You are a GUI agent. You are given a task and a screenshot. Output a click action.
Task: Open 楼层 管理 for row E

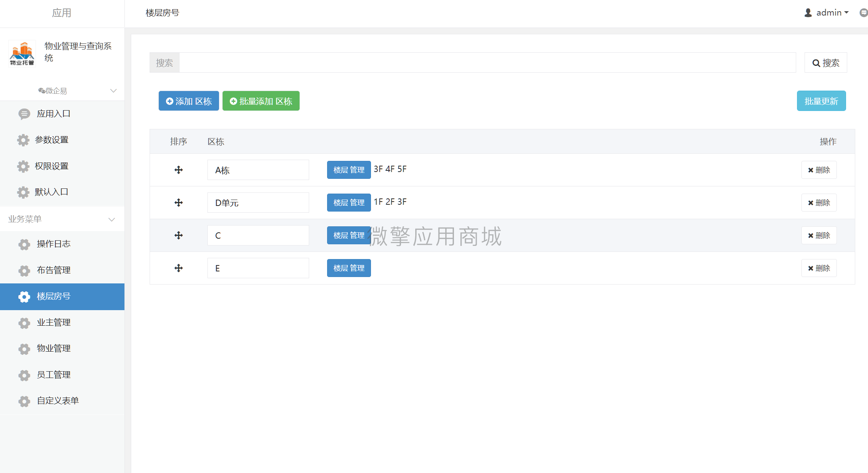(349, 268)
